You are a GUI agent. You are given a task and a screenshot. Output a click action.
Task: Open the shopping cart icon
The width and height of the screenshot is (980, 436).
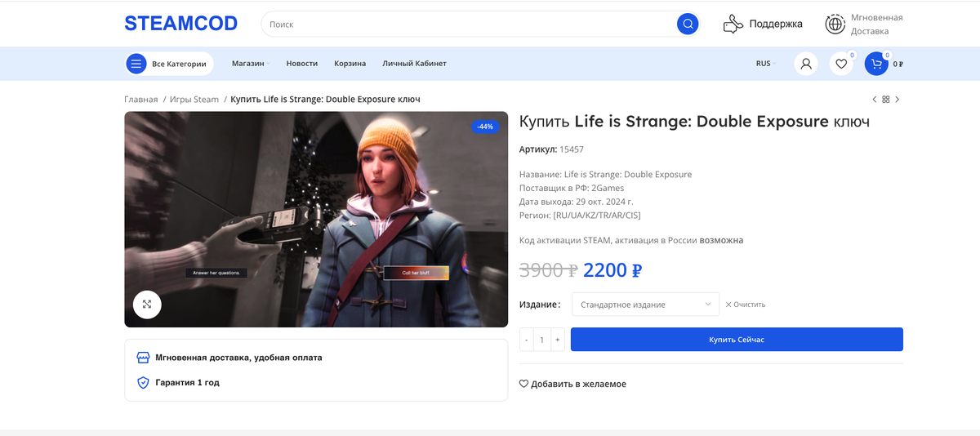[876, 64]
